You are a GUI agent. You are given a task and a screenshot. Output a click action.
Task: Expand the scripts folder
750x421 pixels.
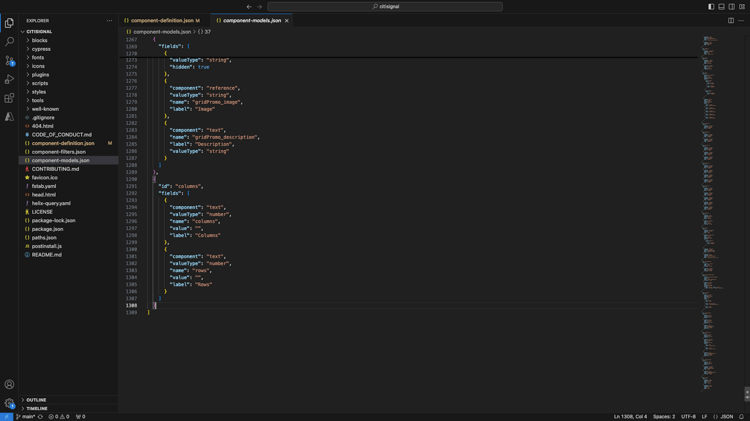coord(40,83)
